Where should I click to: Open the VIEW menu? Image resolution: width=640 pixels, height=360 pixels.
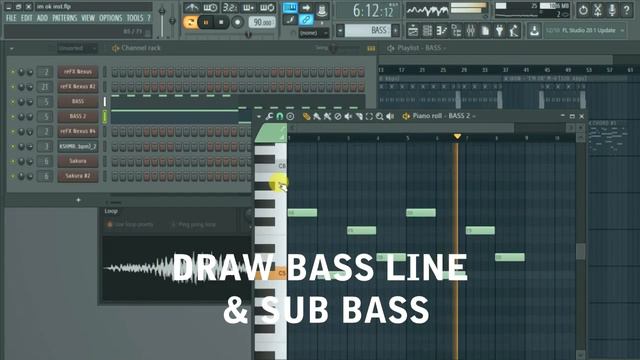[x=88, y=18]
